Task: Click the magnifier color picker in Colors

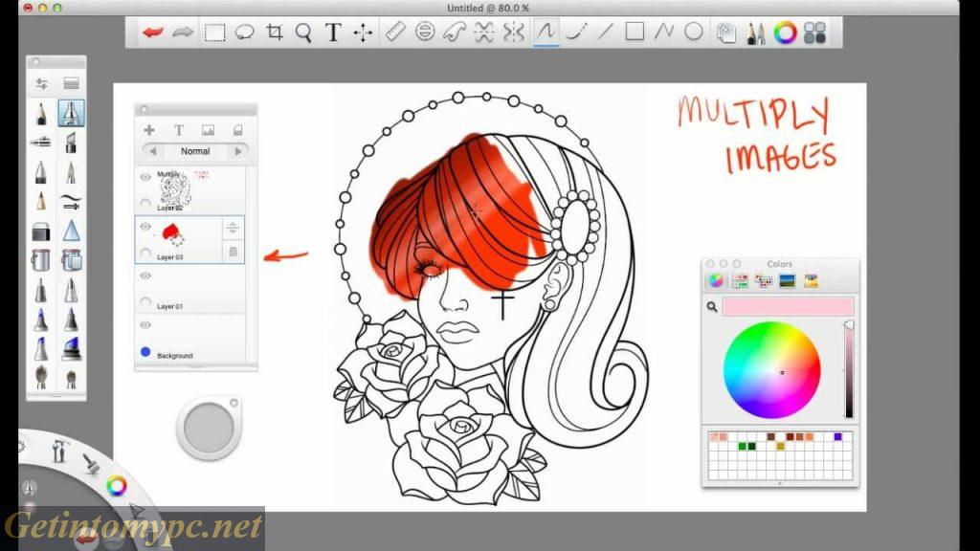Action: (712, 307)
